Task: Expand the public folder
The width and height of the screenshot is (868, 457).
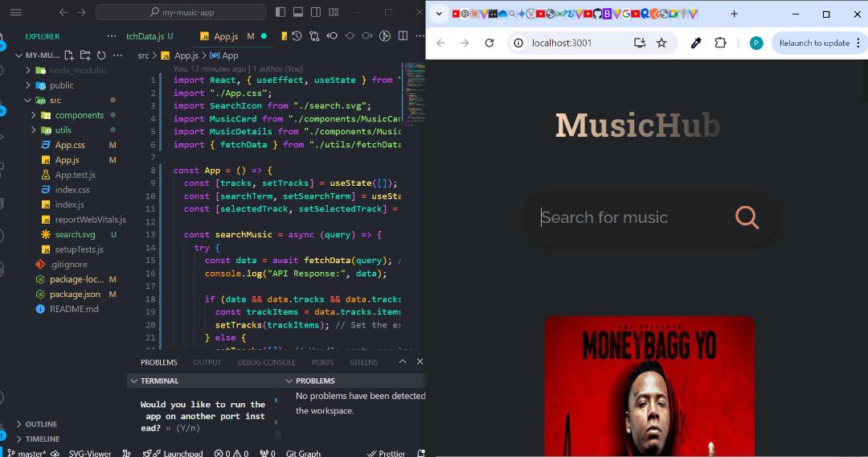Action: [28, 85]
